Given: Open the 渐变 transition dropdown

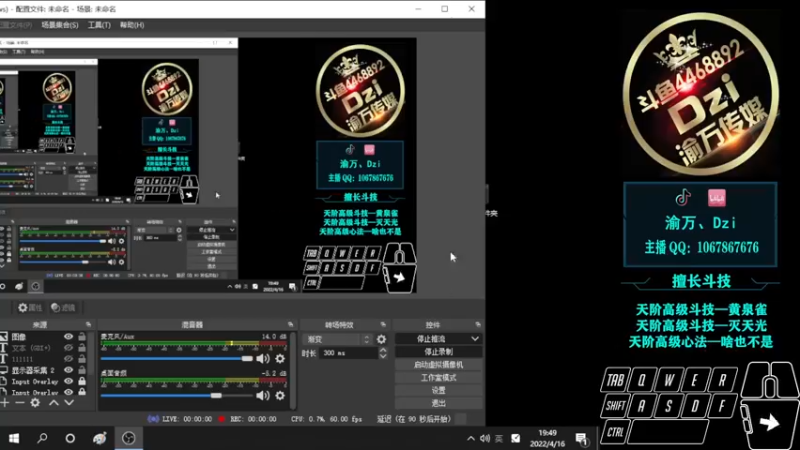Looking at the screenshot, I should (x=337, y=339).
